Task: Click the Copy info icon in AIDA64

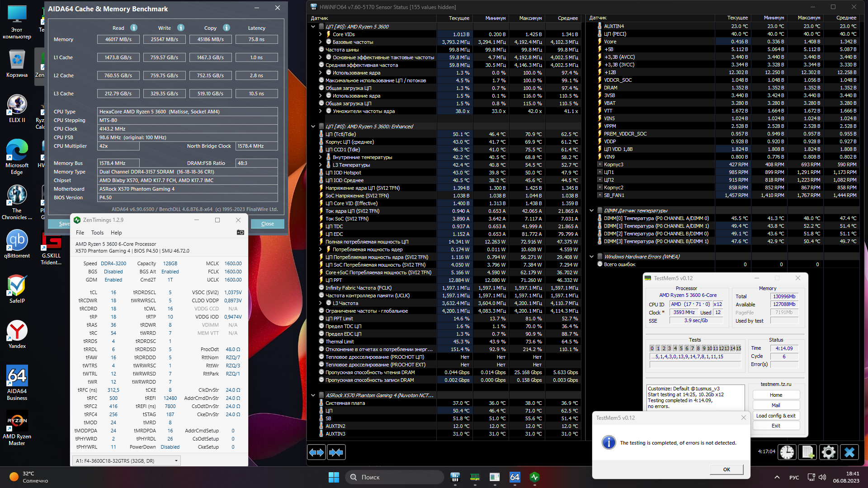Action: (226, 28)
